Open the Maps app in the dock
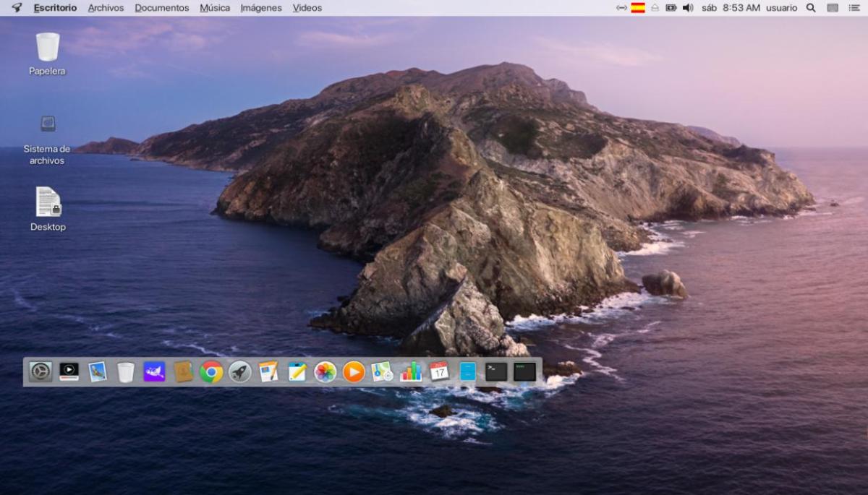The width and height of the screenshot is (868, 495). coord(382,372)
